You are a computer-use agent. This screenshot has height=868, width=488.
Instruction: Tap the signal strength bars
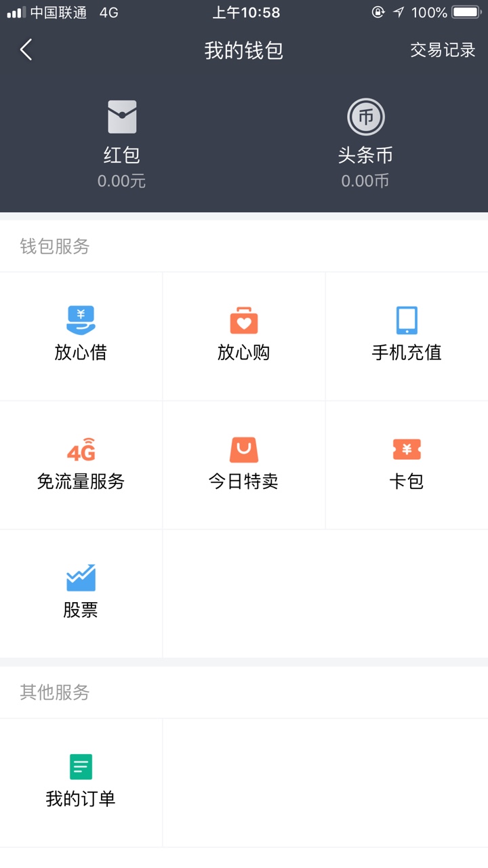[x=16, y=12]
